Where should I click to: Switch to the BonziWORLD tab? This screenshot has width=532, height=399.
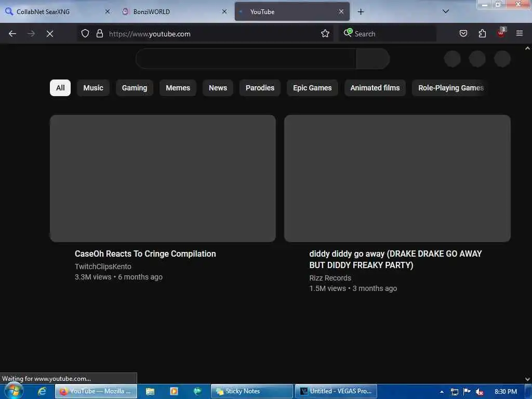pos(175,11)
